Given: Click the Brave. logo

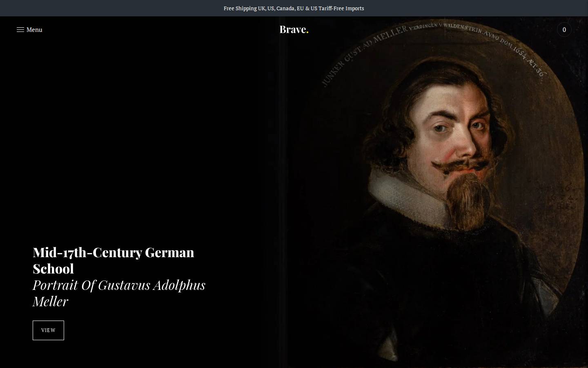Looking at the screenshot, I should click(294, 29).
